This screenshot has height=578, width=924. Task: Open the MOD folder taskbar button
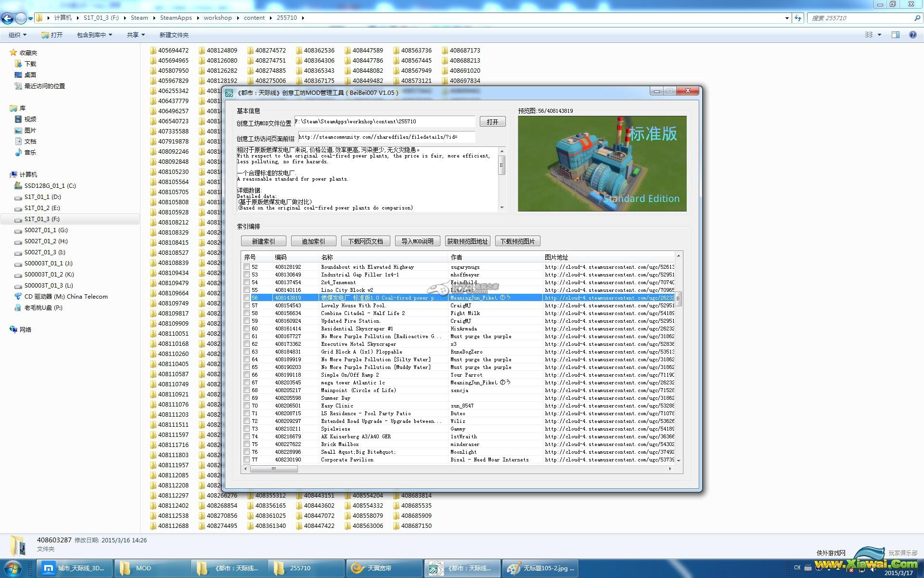click(153, 568)
